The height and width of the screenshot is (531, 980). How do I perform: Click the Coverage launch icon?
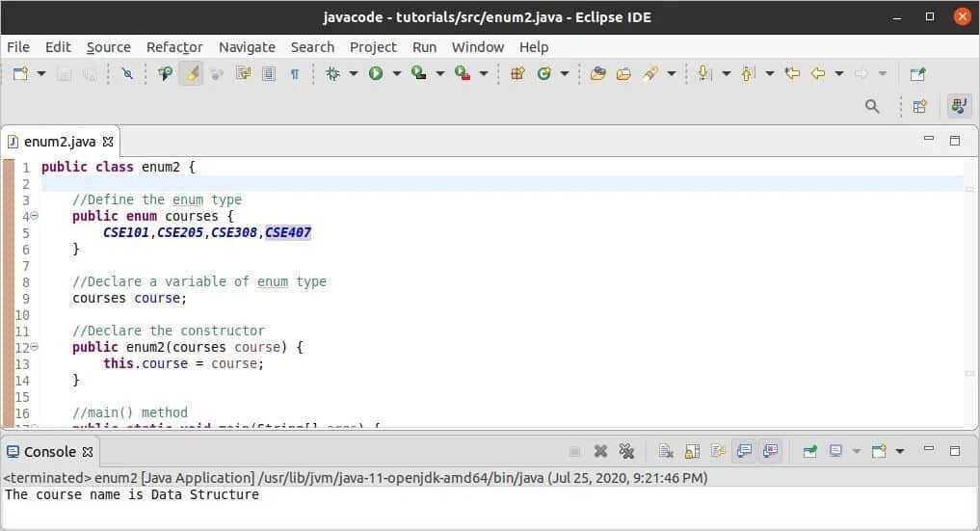point(419,73)
